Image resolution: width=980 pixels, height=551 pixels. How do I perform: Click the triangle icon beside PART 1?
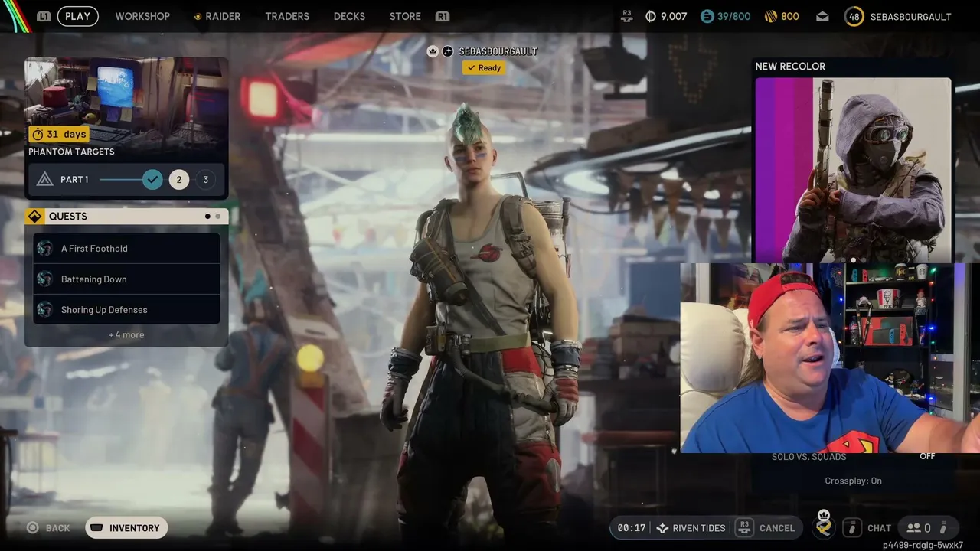(45, 179)
